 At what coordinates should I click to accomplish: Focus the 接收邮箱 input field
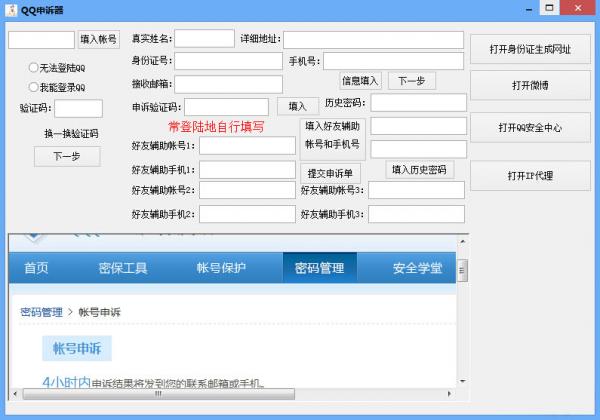[x=228, y=84]
